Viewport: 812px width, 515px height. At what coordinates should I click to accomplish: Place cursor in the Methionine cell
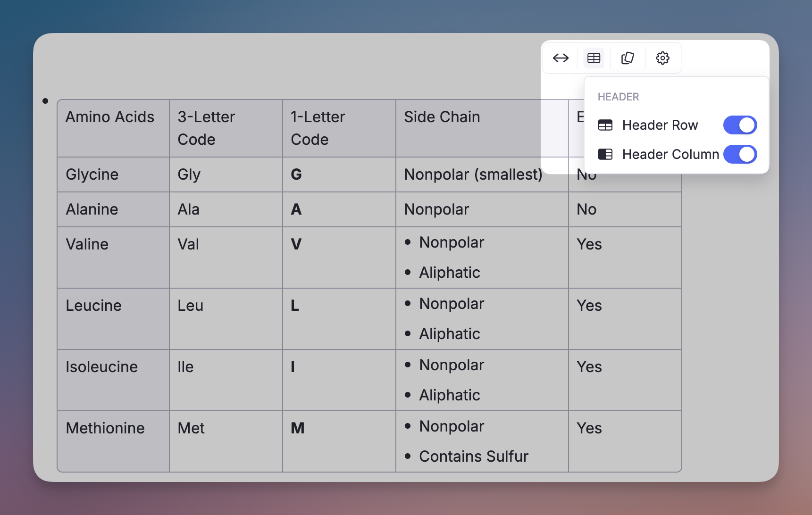click(x=105, y=428)
